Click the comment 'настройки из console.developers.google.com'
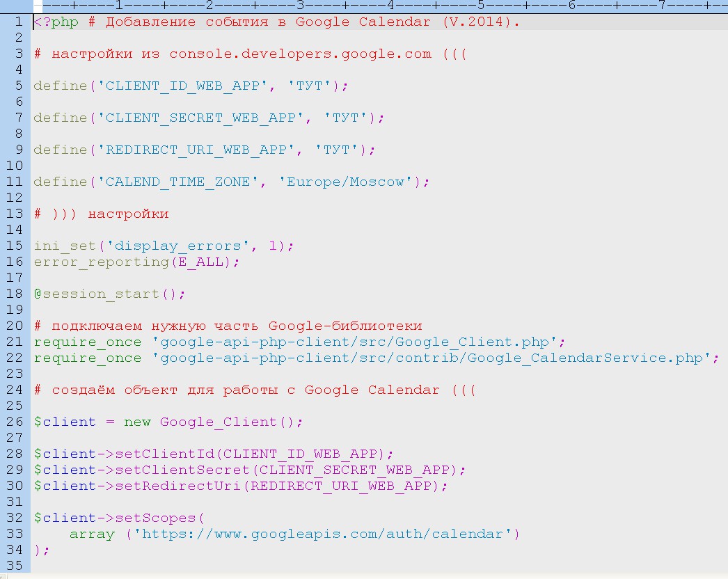The height and width of the screenshot is (579, 728). click(x=242, y=54)
